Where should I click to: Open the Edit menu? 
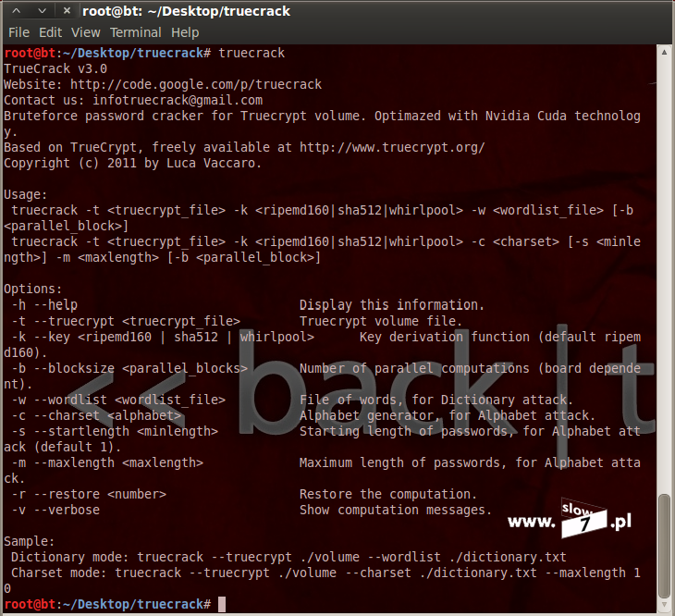(50, 32)
